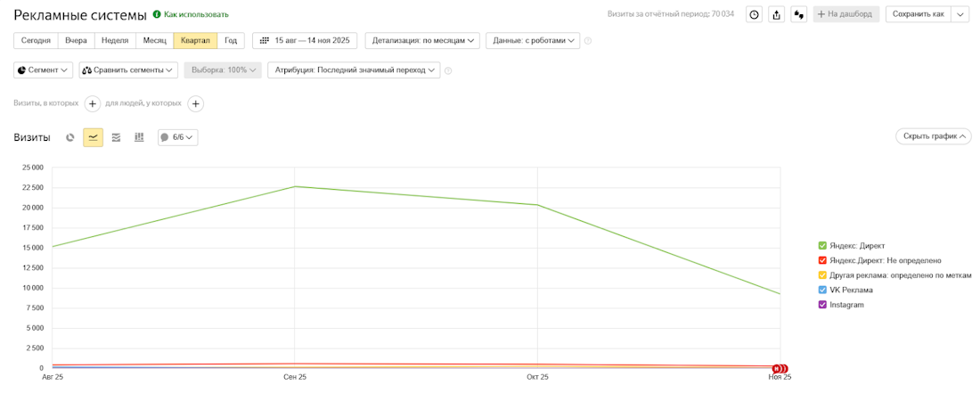
Task: Expand the Атрибуция dropdown
Action: point(356,70)
